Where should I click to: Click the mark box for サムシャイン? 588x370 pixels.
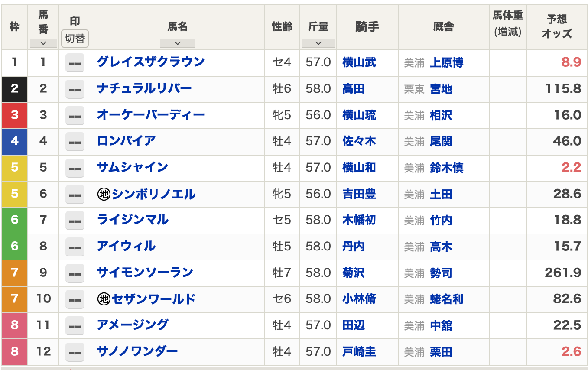click(75, 168)
